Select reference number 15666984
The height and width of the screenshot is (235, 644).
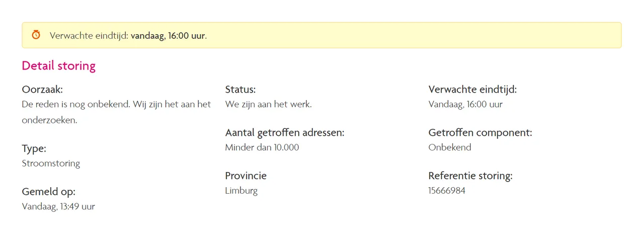pyautogui.click(x=447, y=191)
